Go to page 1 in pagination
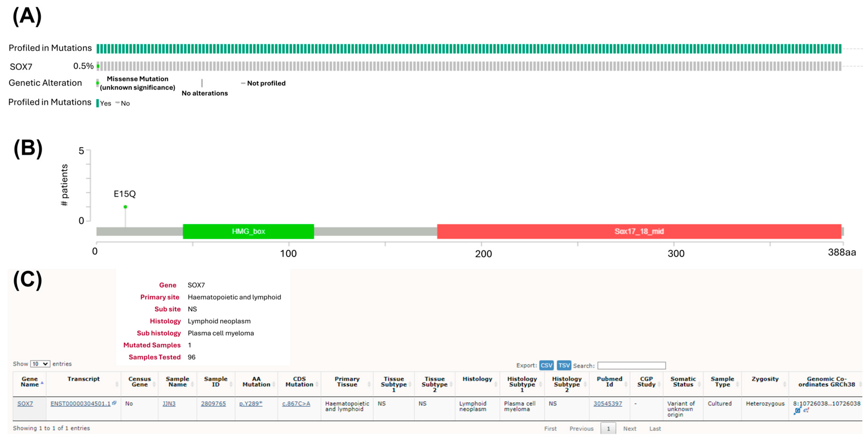This screenshot has width=868, height=442. pos(608,429)
